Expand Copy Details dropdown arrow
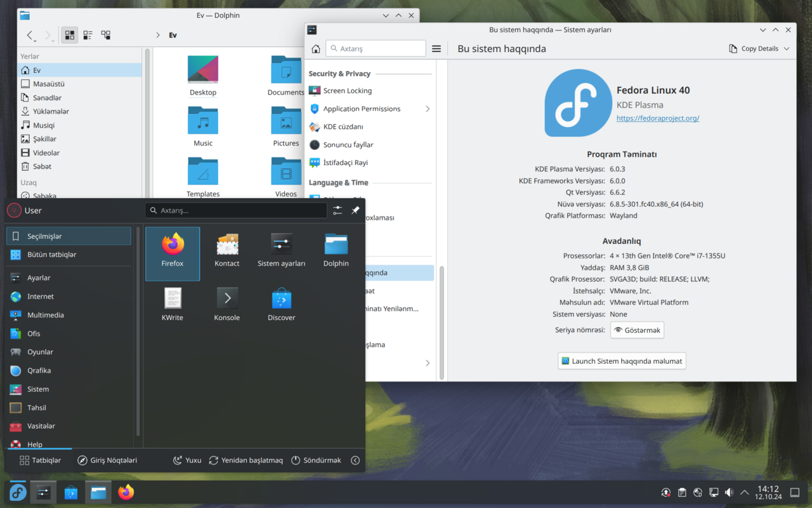This screenshot has height=508, width=812. (787, 48)
